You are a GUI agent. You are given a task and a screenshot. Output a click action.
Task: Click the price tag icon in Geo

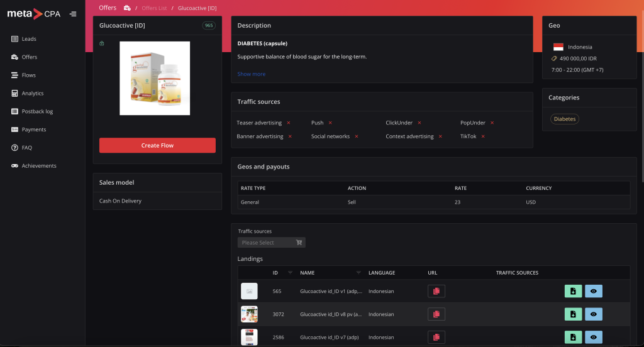pos(554,58)
